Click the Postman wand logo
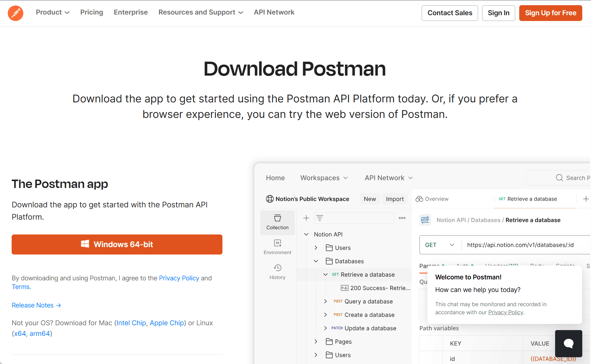591x364 pixels. point(15,13)
